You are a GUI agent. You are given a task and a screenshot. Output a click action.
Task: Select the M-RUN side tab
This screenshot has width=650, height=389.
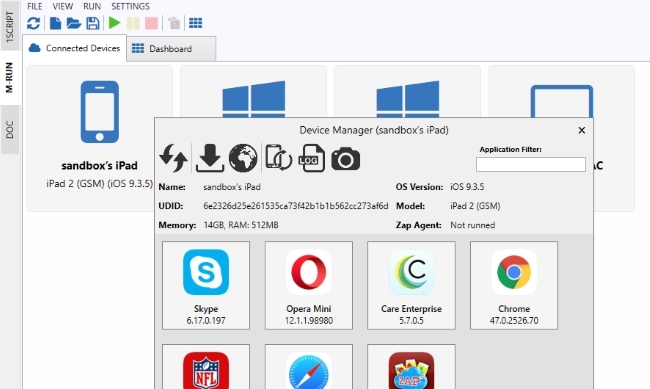pos(10,78)
